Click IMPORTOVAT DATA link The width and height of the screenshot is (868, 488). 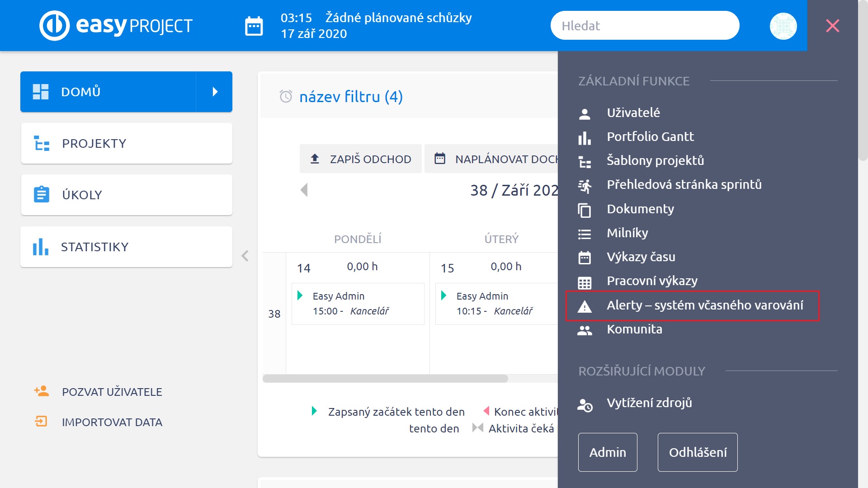coord(112,422)
